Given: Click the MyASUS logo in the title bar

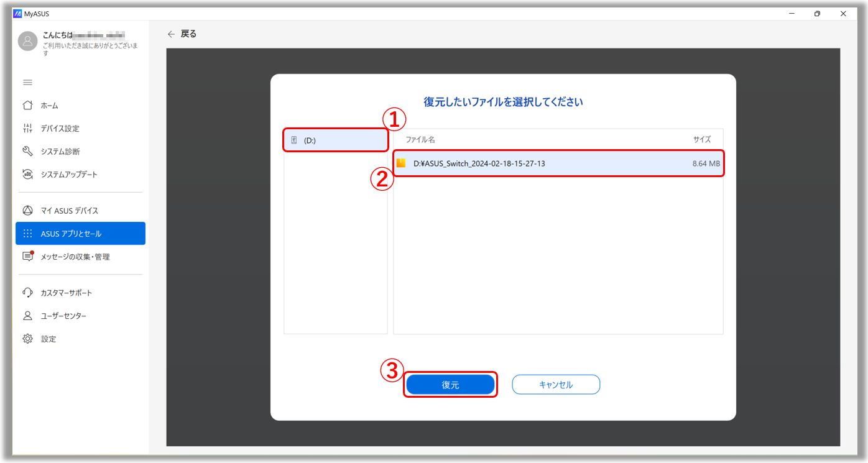Looking at the screenshot, I should [17, 14].
